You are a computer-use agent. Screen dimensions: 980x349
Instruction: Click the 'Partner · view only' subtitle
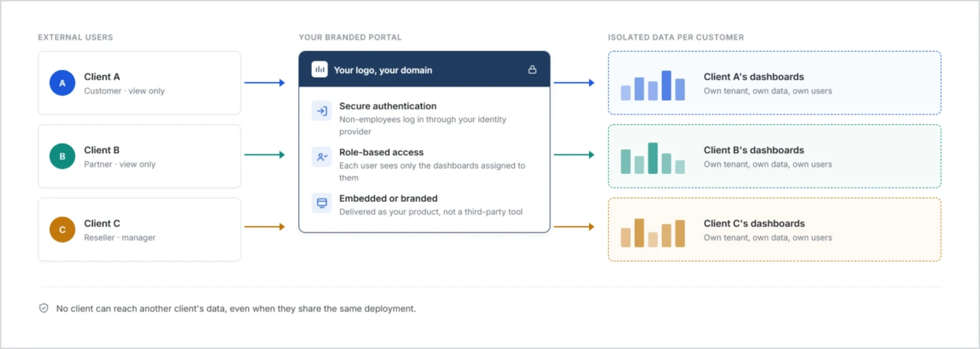(x=120, y=164)
